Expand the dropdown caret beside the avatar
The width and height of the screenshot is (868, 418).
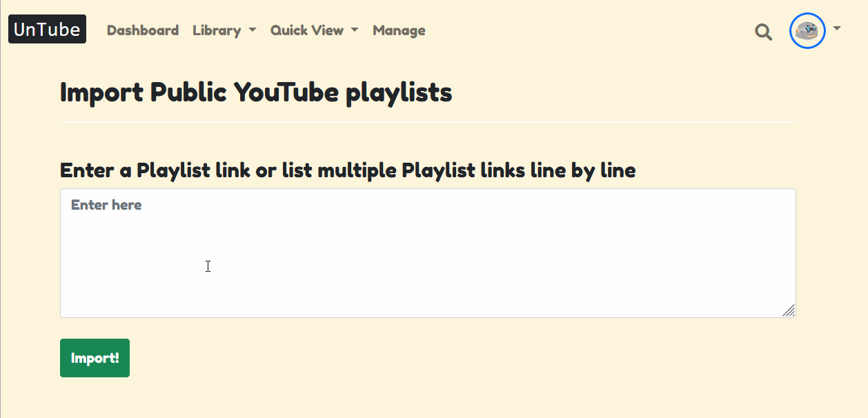[837, 28]
